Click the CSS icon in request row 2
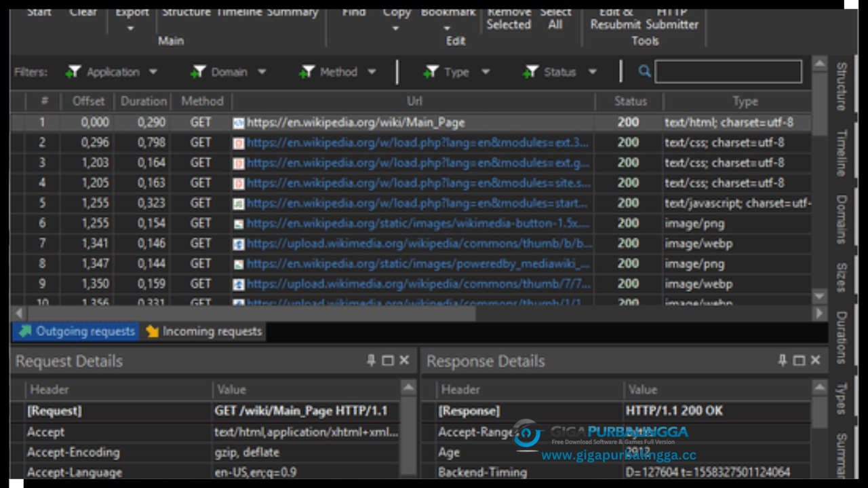This screenshot has height=488, width=868. point(238,143)
